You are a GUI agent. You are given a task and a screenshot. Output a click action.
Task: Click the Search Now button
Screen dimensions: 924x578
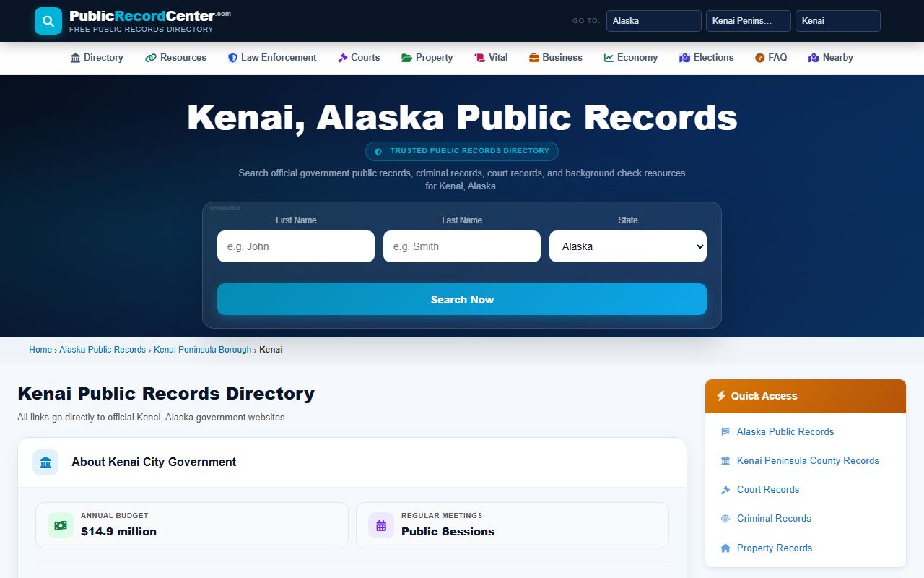point(462,299)
